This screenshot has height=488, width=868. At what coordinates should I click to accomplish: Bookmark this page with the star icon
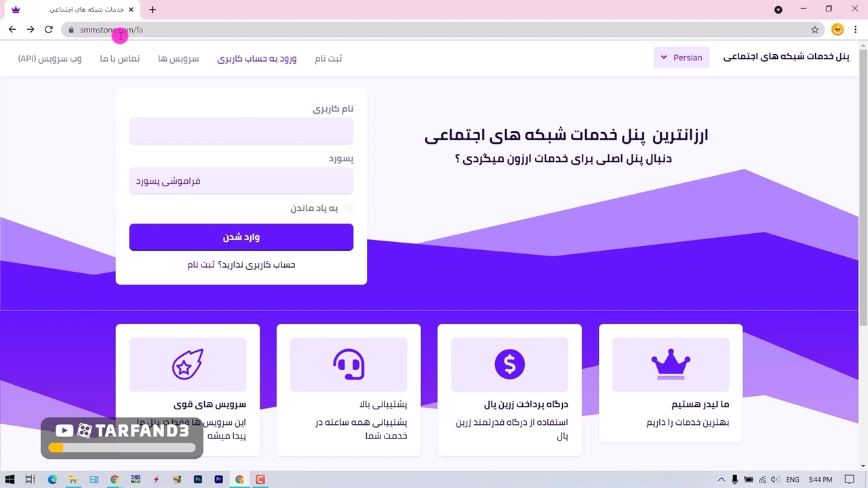tap(814, 30)
